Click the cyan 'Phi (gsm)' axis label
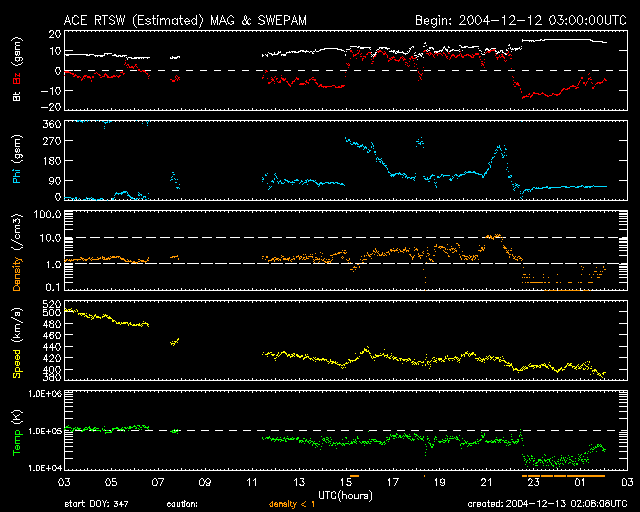 17,159
